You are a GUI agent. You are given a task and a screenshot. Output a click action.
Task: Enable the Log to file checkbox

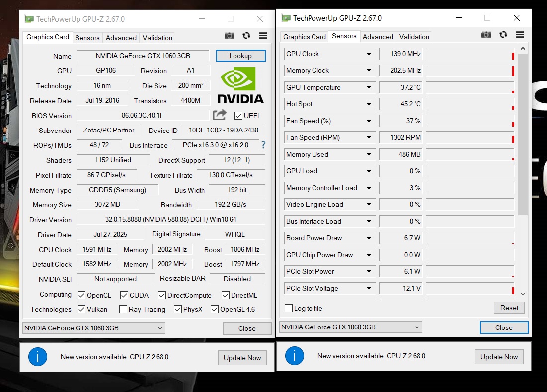point(289,308)
